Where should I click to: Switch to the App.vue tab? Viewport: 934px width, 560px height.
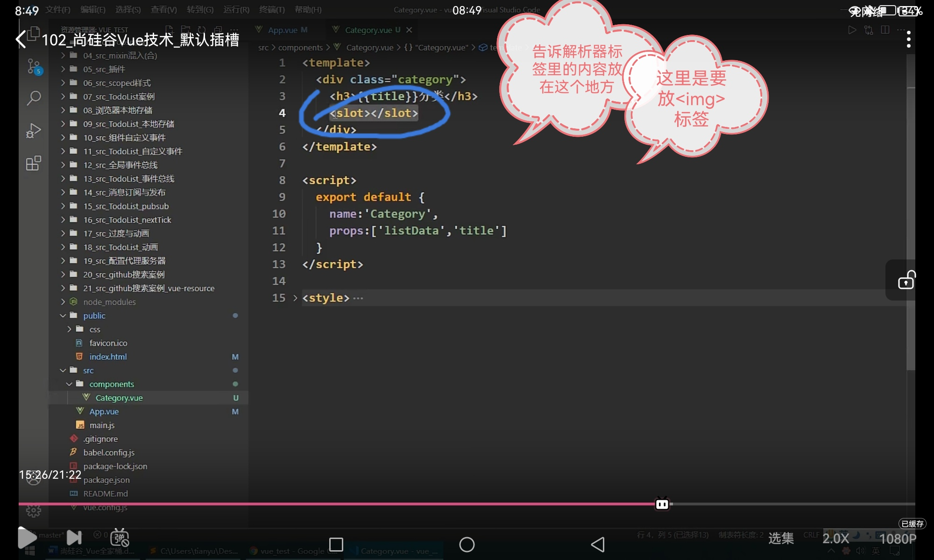pos(283,30)
